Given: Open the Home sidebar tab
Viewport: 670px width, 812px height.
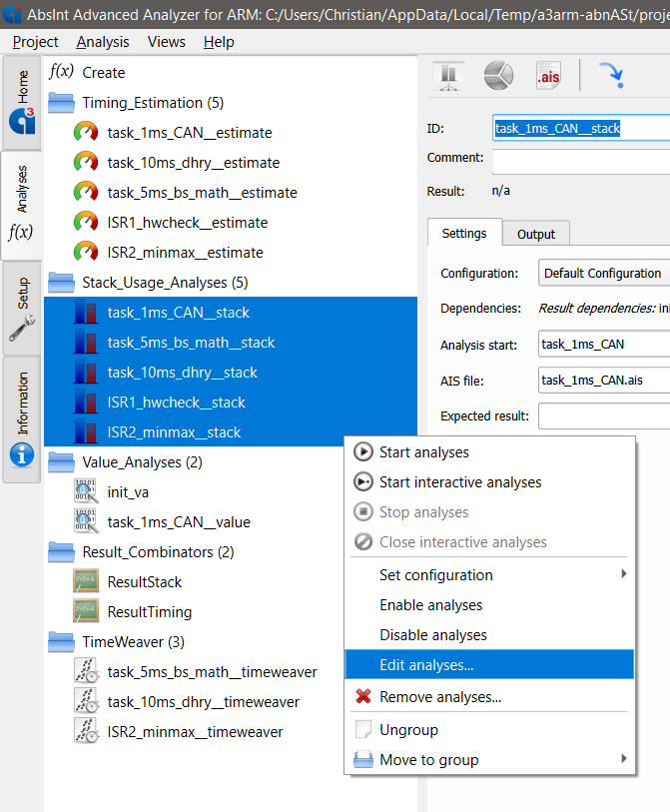Looking at the screenshot, I should tap(22, 102).
